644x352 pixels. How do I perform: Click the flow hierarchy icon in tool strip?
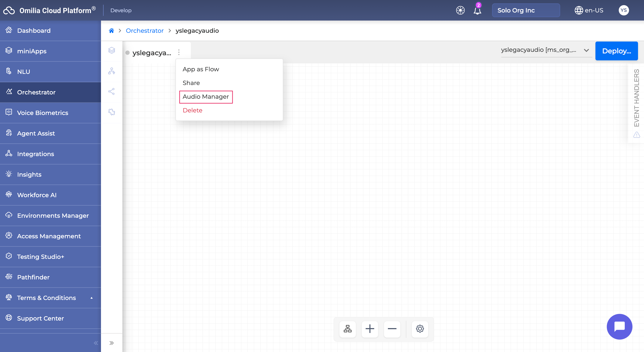coord(111,71)
